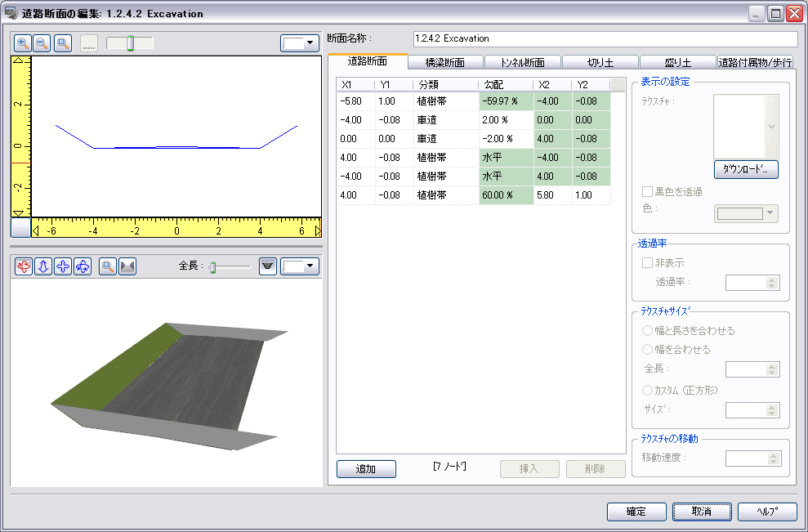Open the background color dropdown above the 2D graph
808x532 pixels.
click(300, 43)
